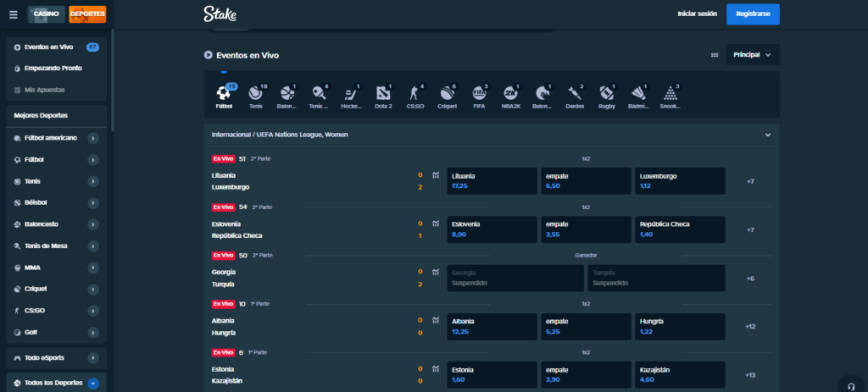
Task: Open Eventos en Vivo in sidebar
Action: 57,47
